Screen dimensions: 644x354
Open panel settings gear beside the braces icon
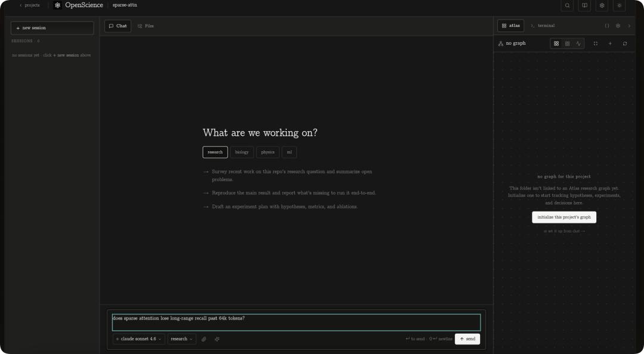click(618, 26)
